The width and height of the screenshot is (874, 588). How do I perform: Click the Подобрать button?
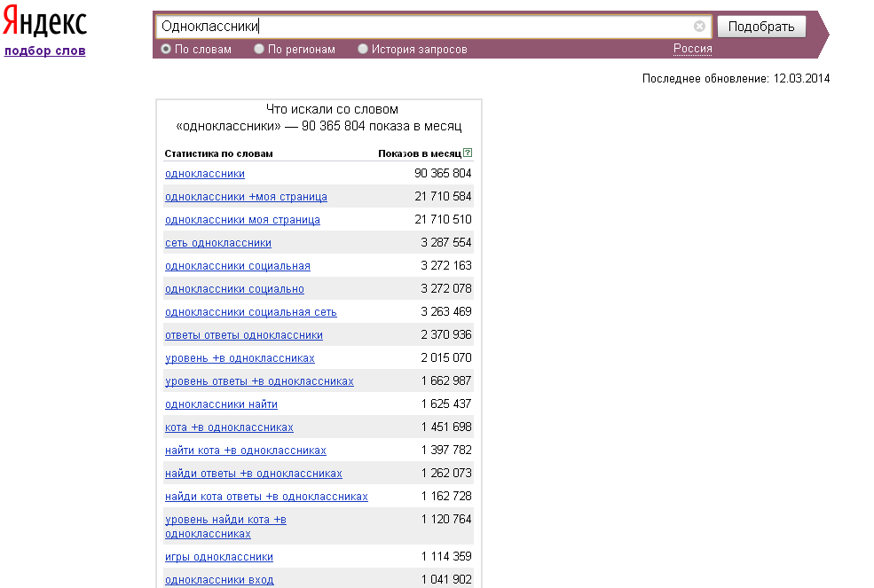click(x=760, y=27)
